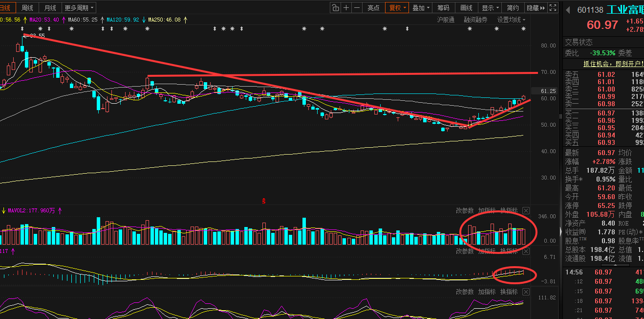Toggle 画线 drawing tools
This screenshot has height=319, width=644.
tap(466, 8)
